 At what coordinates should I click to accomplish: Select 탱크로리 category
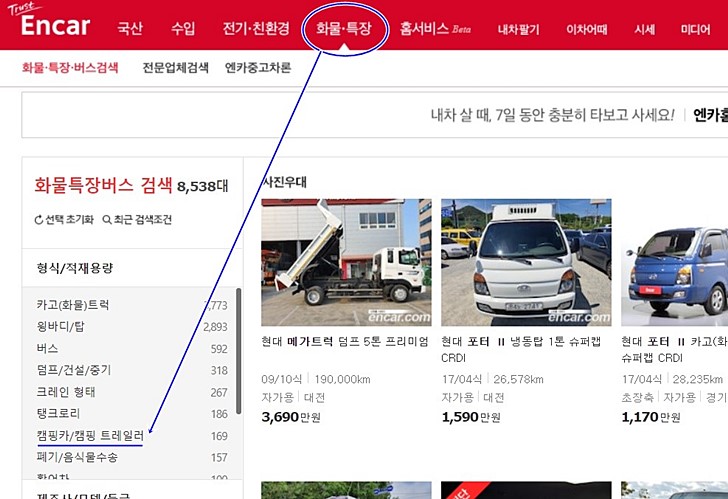point(58,414)
